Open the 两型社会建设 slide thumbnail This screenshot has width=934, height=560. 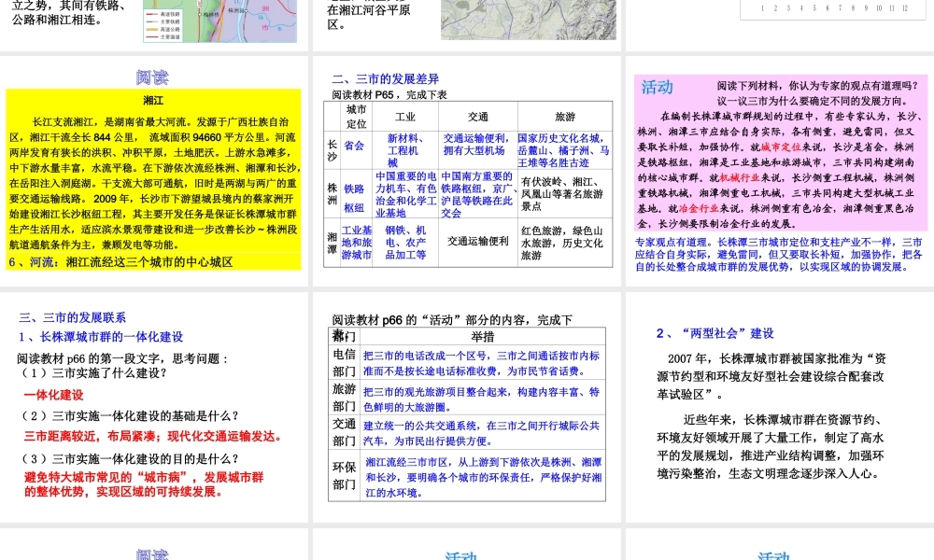click(x=780, y=407)
